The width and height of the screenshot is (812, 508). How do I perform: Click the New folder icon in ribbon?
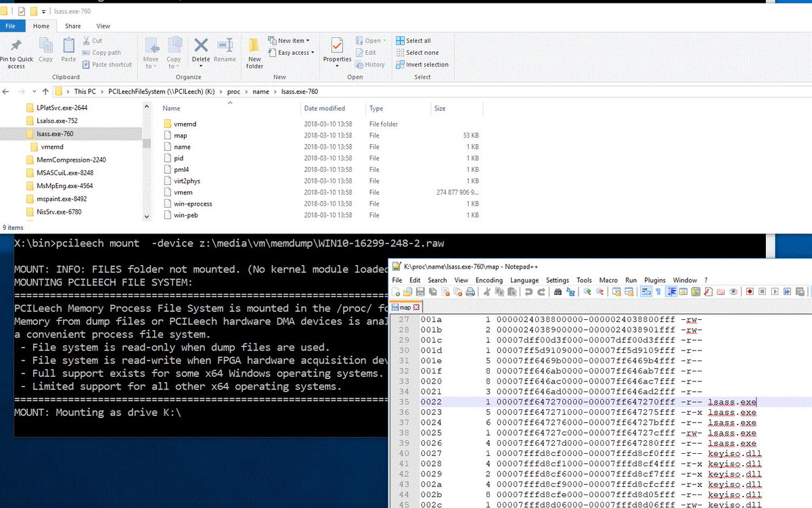pos(254,45)
